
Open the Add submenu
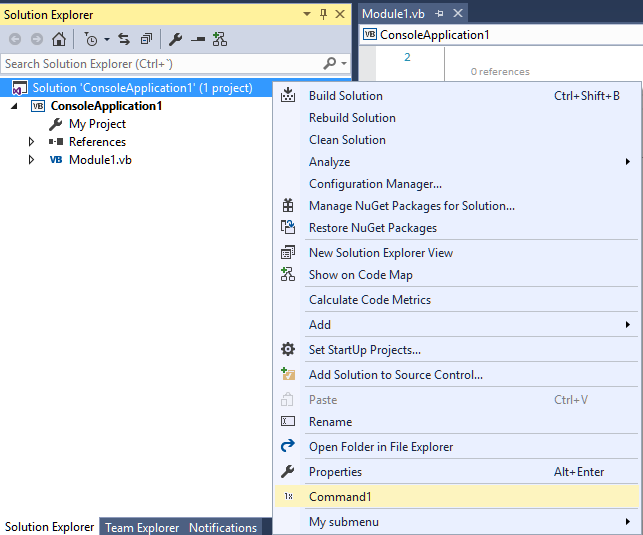(456, 325)
